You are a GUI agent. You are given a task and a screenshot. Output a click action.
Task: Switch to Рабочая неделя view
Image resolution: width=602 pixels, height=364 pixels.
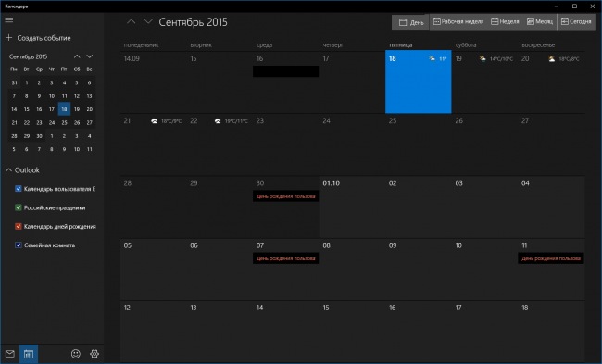[x=458, y=22]
